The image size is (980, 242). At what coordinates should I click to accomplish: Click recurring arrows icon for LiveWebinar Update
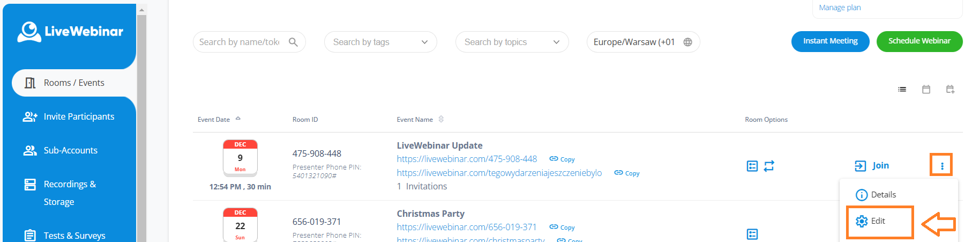point(769,166)
